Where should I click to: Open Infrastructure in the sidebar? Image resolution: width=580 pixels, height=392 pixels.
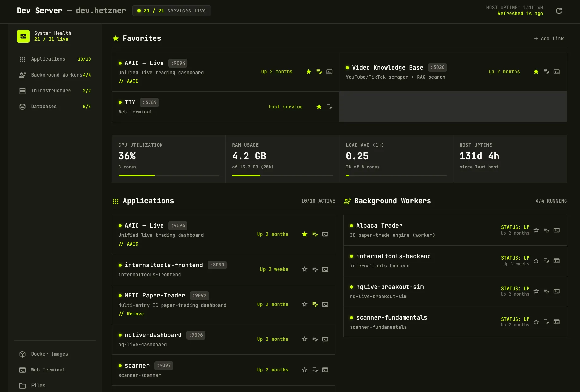point(55,91)
